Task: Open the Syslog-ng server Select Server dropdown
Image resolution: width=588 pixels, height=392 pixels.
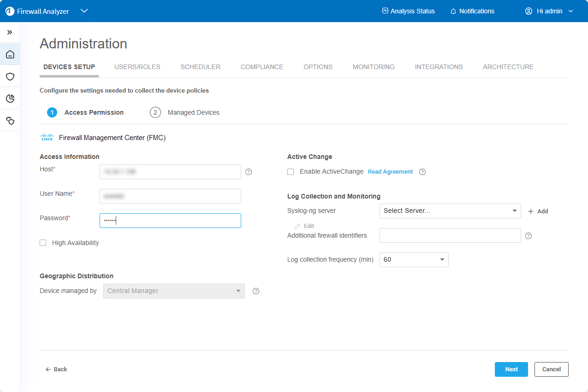Action: point(450,211)
